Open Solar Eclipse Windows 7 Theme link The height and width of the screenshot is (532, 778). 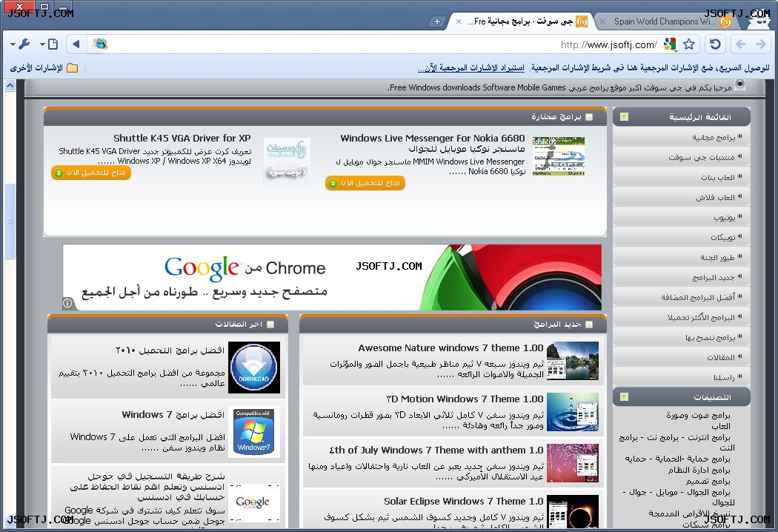pos(463,501)
